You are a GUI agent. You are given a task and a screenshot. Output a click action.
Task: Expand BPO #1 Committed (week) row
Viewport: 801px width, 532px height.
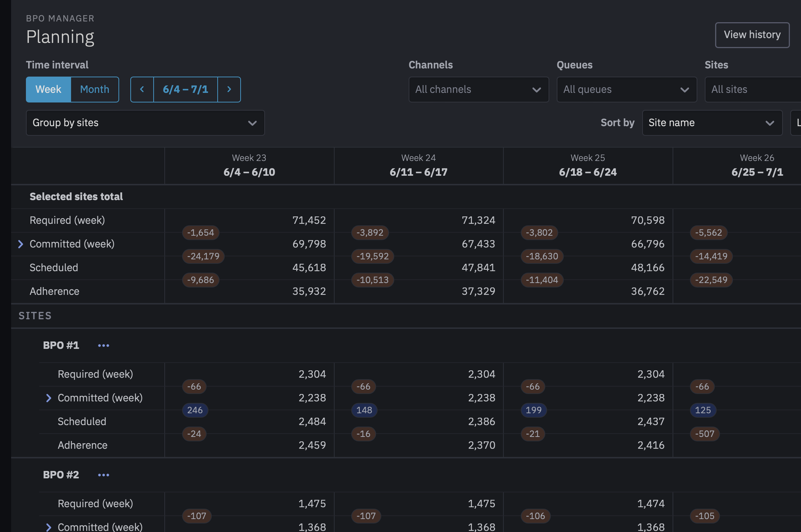point(49,398)
